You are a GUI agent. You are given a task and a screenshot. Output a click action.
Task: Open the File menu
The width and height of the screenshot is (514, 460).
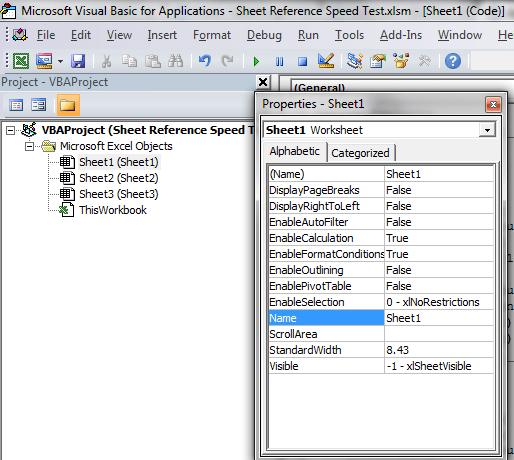tap(46, 35)
